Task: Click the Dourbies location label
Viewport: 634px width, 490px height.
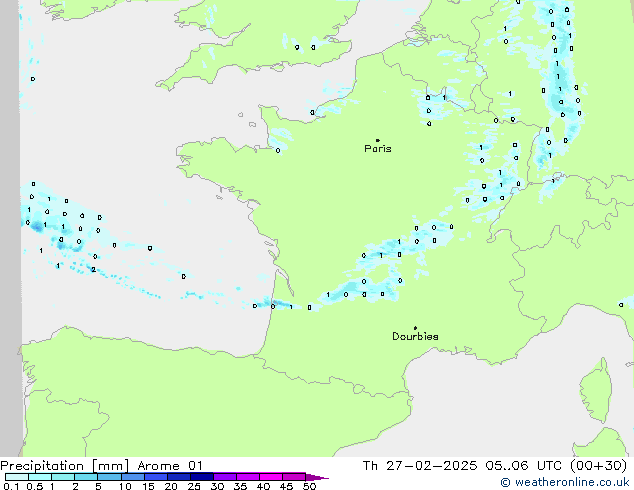Action: tap(415, 336)
